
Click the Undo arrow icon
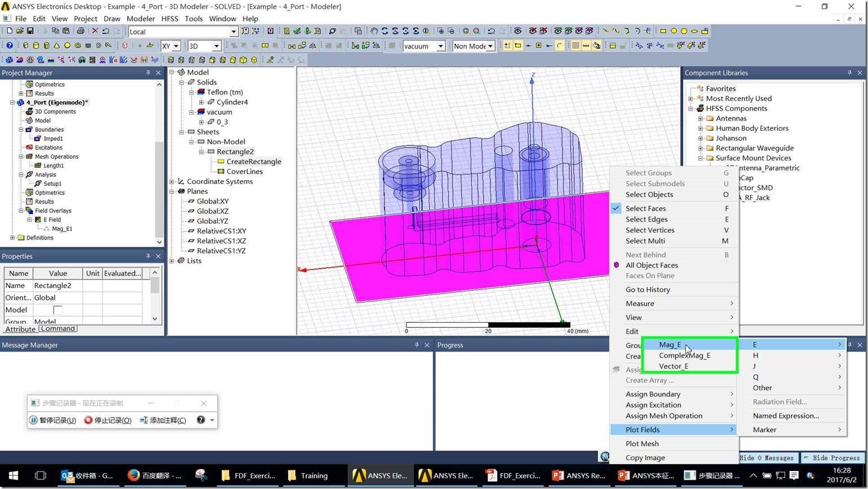click(105, 31)
